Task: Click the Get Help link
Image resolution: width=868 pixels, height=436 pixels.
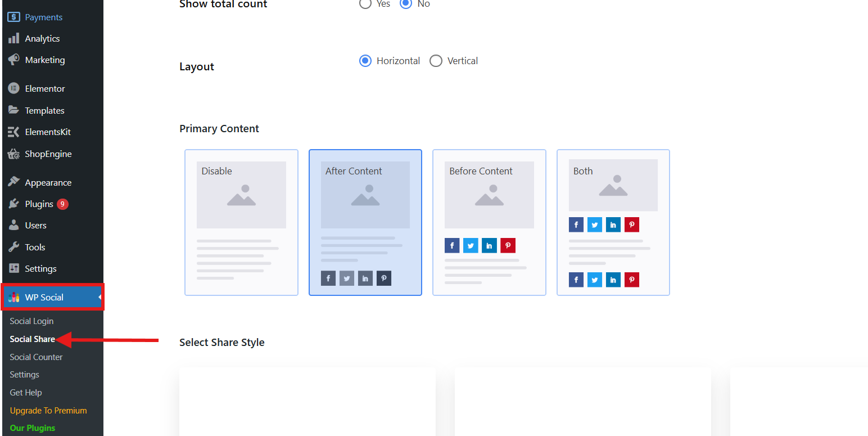Action: click(26, 393)
